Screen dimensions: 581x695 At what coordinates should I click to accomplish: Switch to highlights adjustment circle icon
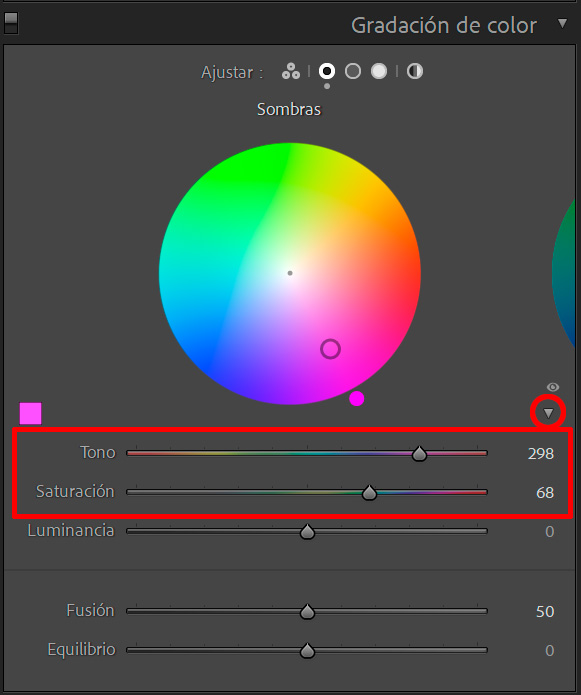click(379, 71)
